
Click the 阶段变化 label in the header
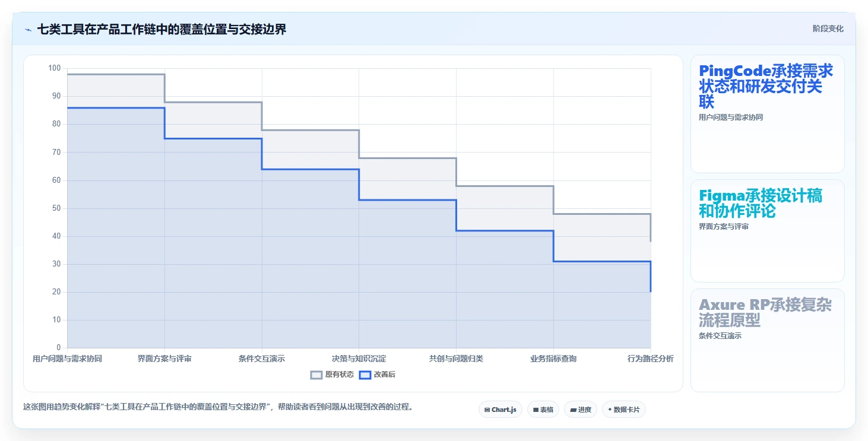(828, 29)
